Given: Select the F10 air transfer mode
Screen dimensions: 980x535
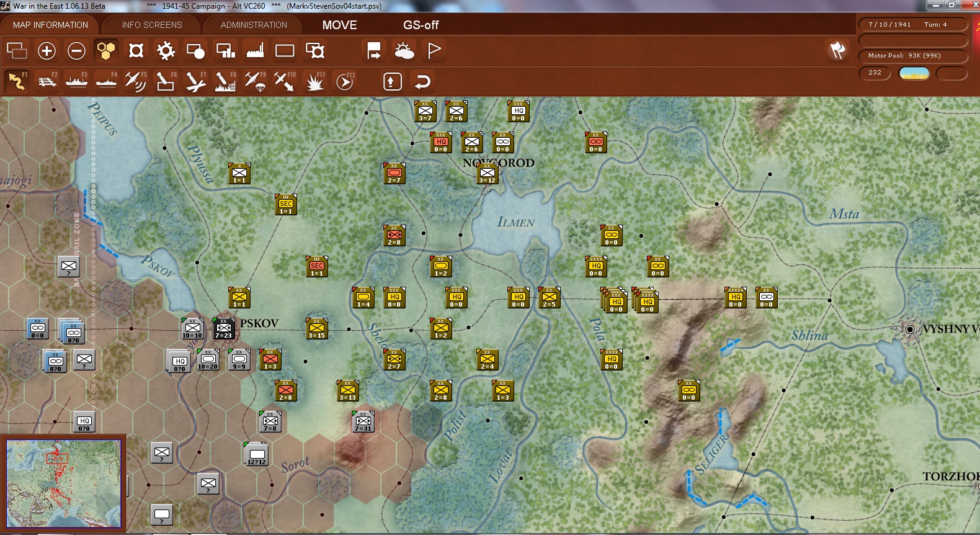Looking at the screenshot, I should (285, 81).
